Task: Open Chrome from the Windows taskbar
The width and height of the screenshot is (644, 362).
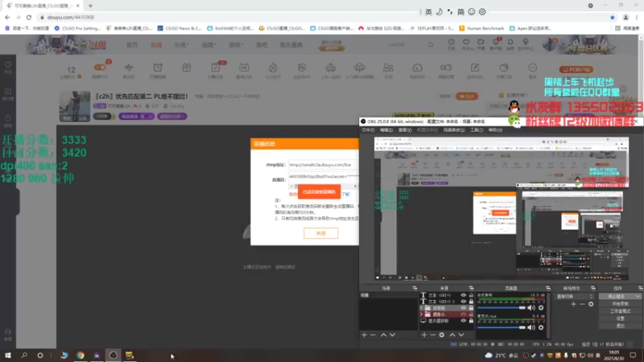Action: click(x=80, y=356)
